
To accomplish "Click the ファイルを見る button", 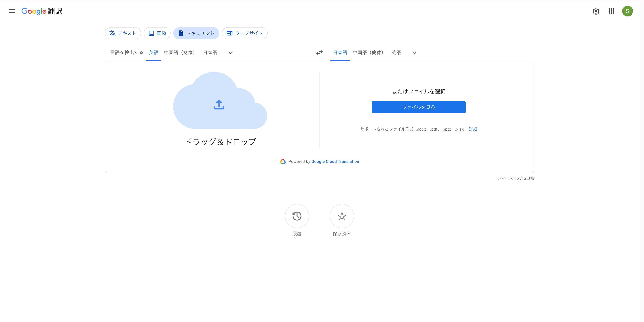I will [x=418, y=107].
